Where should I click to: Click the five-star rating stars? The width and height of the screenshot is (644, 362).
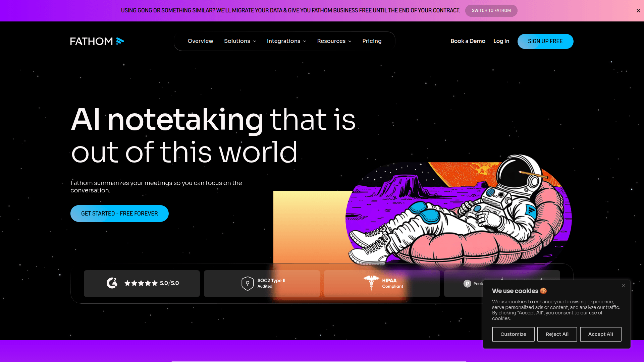coord(141,283)
